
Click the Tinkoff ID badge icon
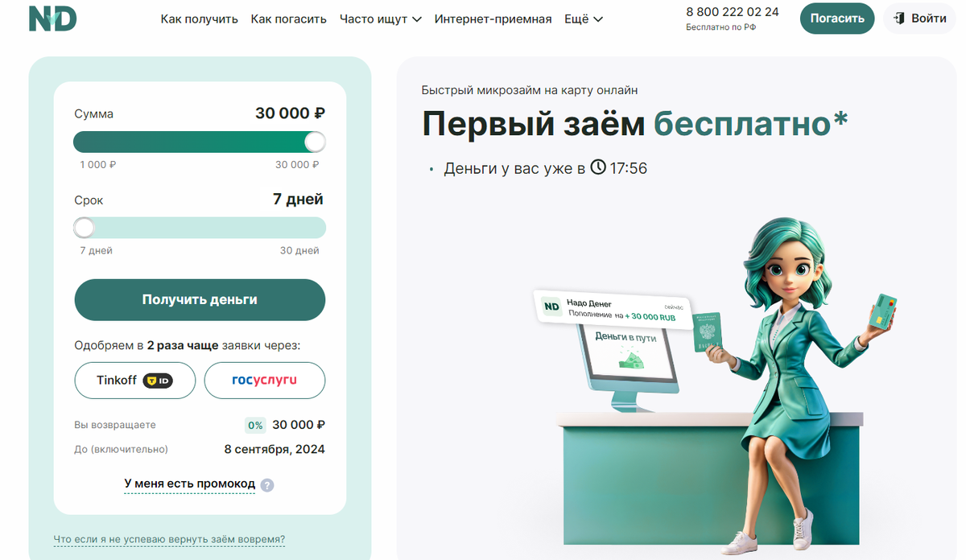(158, 381)
